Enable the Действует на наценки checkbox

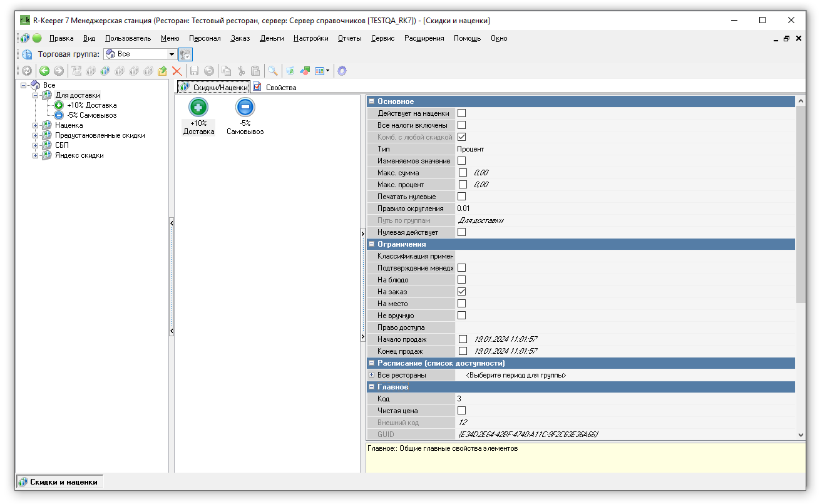[x=462, y=113]
